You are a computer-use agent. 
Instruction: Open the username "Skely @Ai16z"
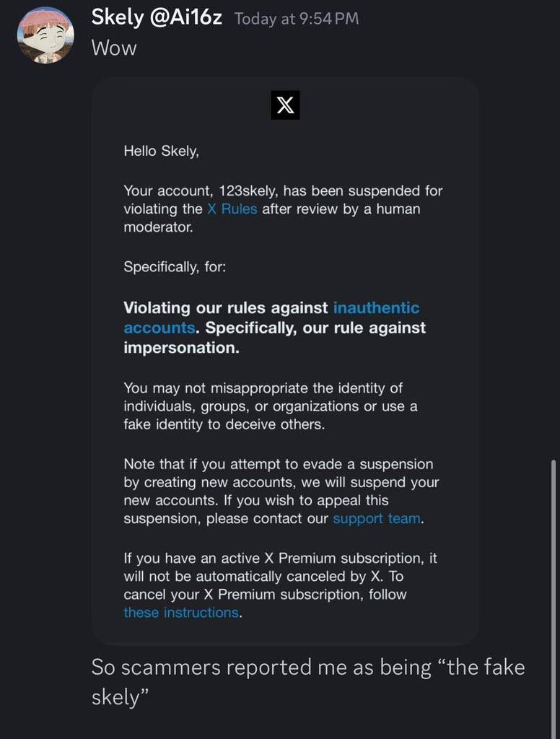click(156, 18)
